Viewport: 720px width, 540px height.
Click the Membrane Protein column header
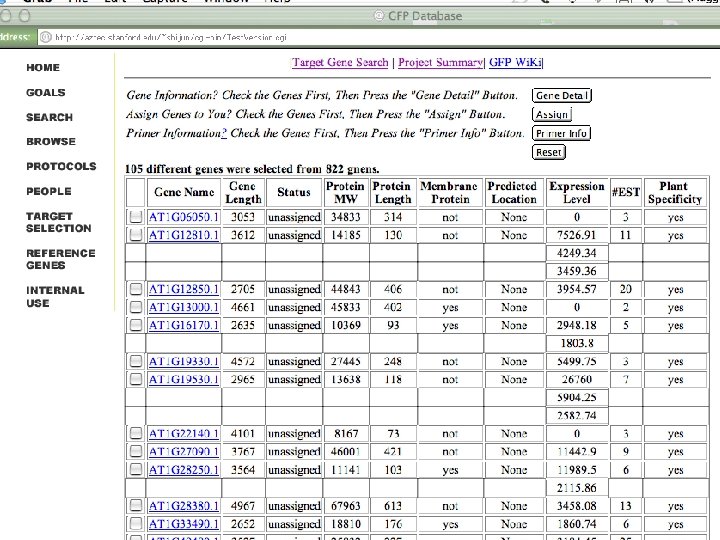[450, 192]
